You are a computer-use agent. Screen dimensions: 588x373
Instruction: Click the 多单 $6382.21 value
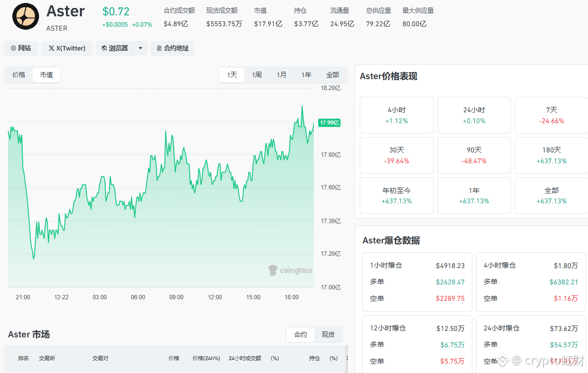pyautogui.click(x=564, y=282)
